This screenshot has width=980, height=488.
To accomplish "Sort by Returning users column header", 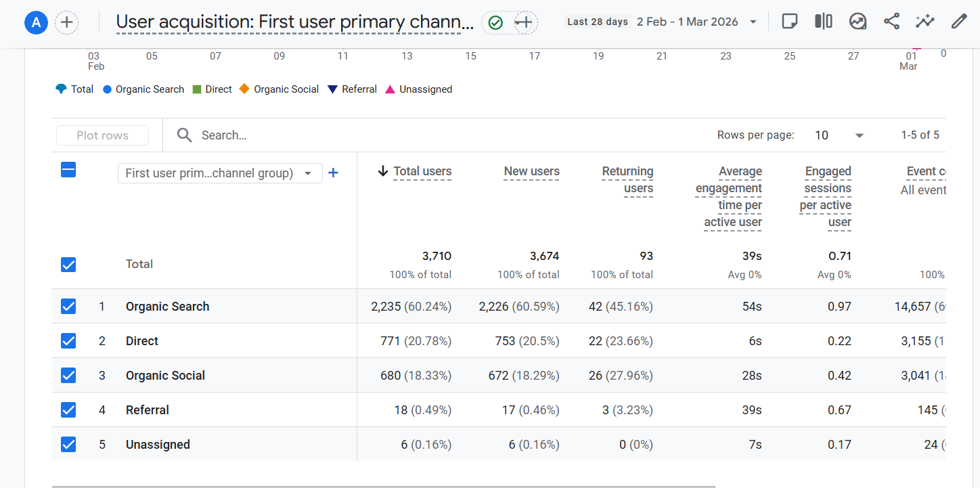I will 627,179.
